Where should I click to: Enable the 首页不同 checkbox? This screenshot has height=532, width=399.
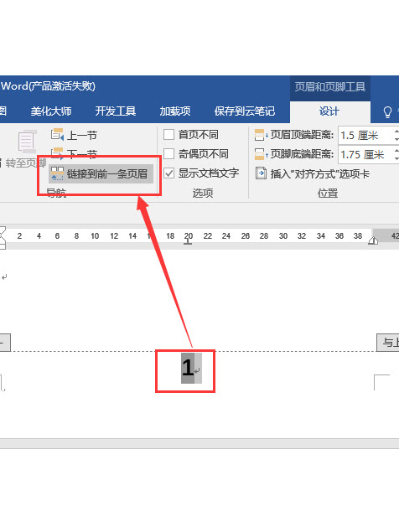click(168, 135)
